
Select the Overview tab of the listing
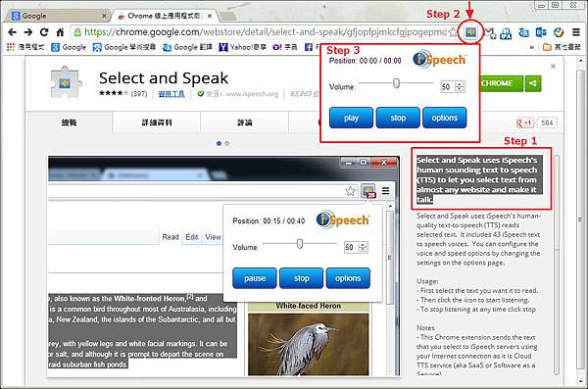(69, 122)
